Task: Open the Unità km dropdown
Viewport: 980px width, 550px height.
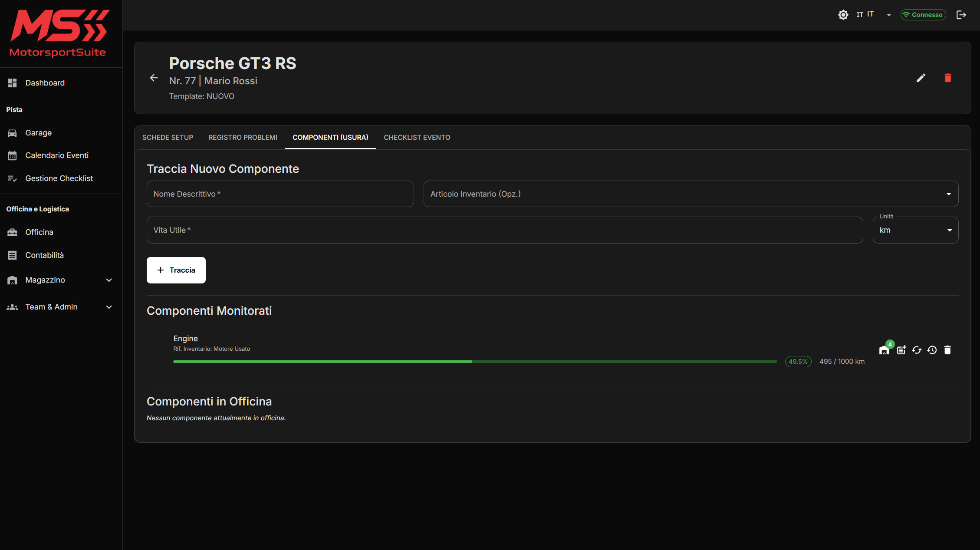Action: [x=915, y=230]
